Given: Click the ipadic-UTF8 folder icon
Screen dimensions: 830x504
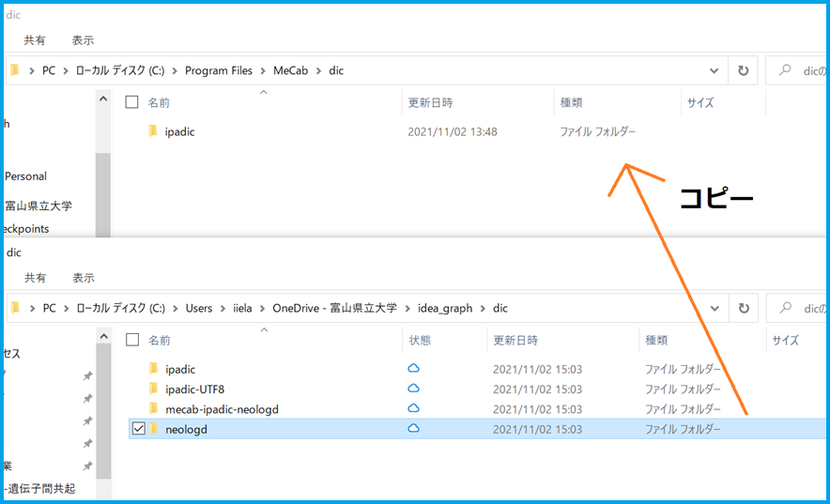Looking at the screenshot, I should (153, 389).
